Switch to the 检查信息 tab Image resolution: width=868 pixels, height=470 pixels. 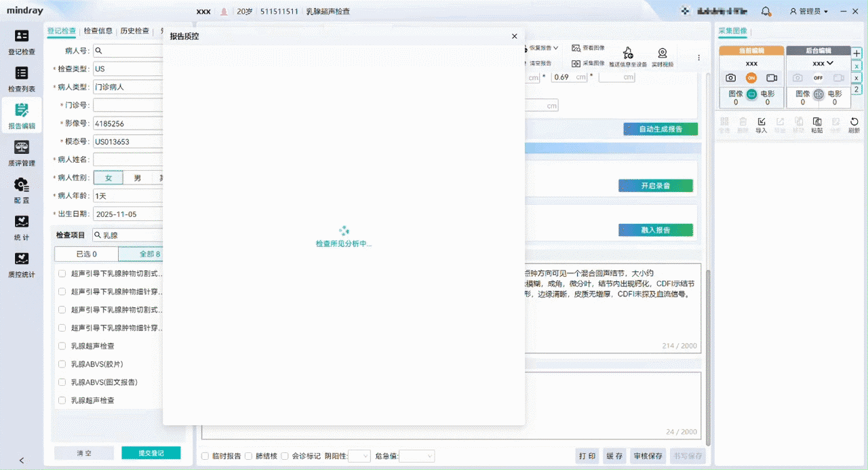click(98, 31)
